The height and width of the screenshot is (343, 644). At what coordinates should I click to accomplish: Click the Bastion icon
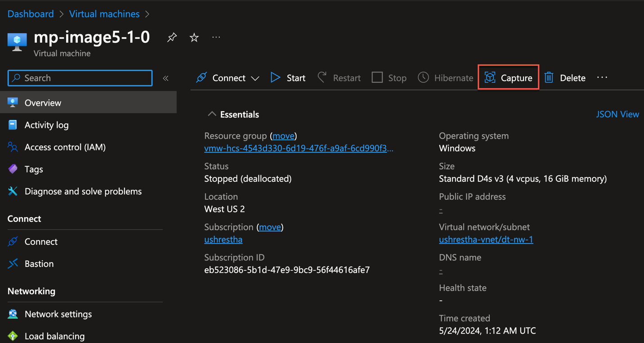[x=13, y=263]
